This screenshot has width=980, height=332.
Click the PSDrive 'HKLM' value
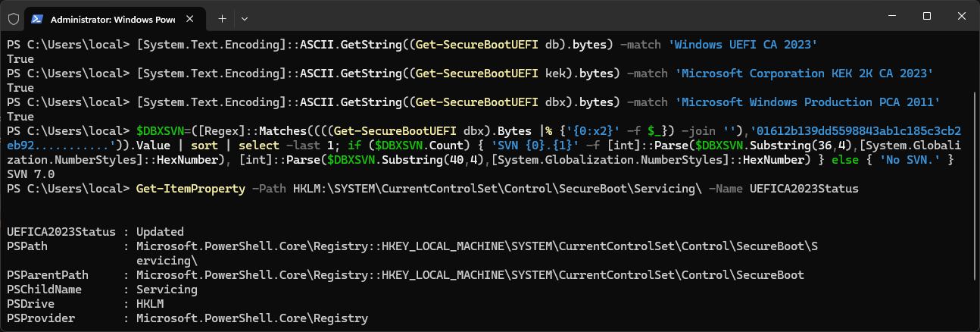tap(151, 304)
